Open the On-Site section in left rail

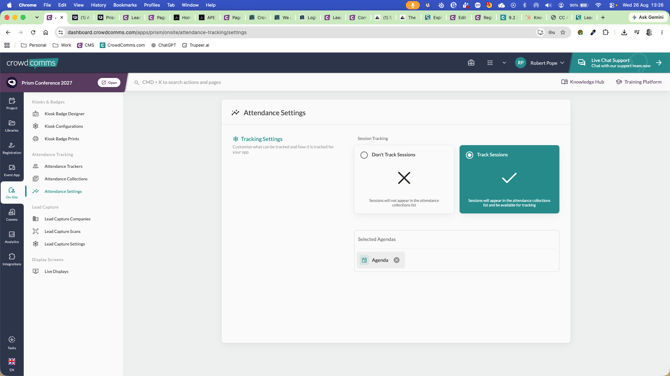[x=12, y=192]
